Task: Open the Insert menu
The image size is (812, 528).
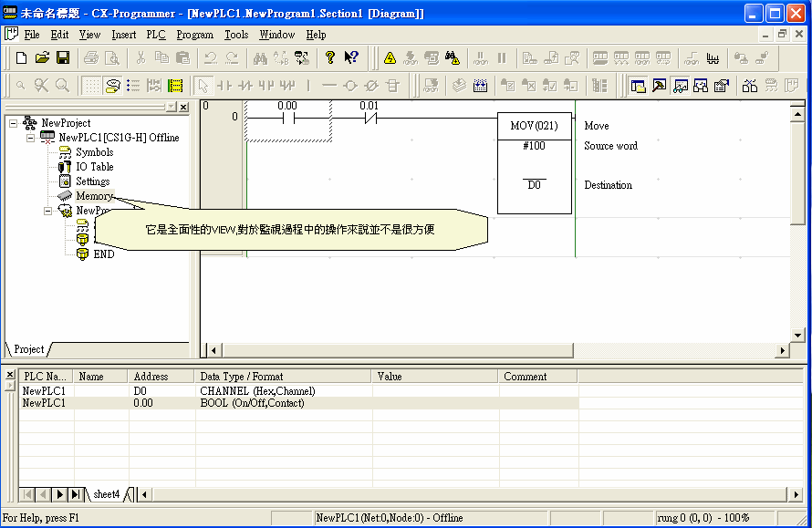Action: (124, 35)
